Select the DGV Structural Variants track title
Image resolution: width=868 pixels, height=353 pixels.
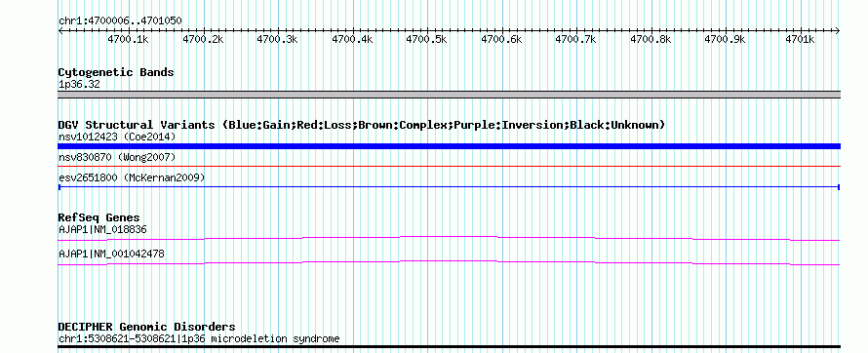click(x=362, y=125)
